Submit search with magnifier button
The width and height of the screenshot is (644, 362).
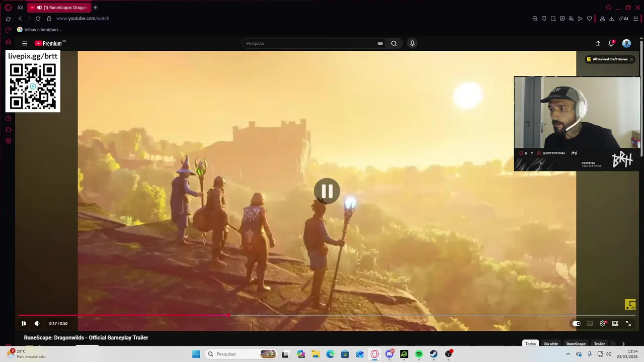click(x=394, y=43)
